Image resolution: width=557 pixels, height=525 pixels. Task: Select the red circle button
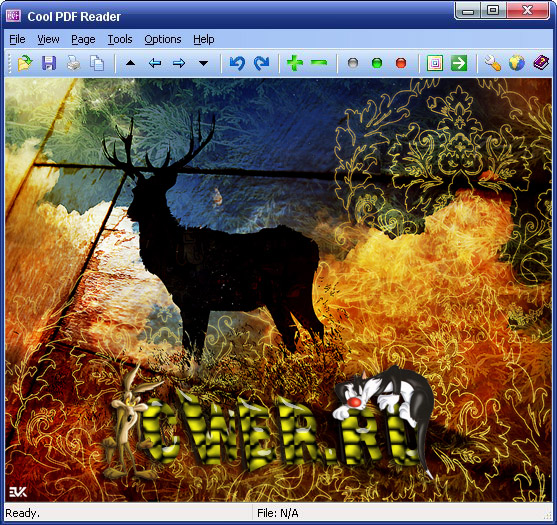(x=401, y=63)
